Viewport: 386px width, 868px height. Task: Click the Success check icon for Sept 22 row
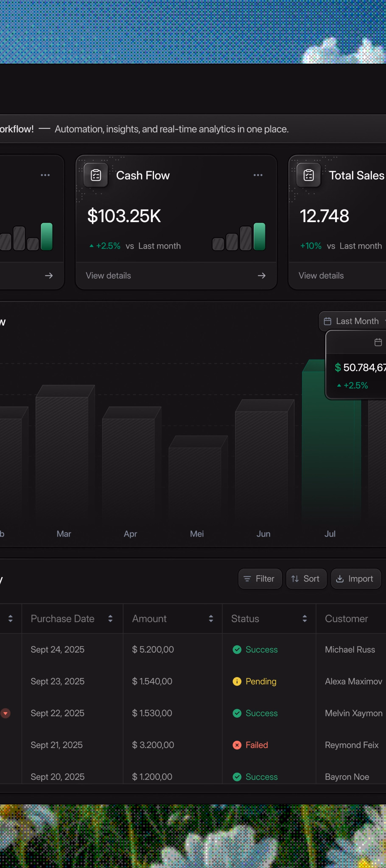237,713
